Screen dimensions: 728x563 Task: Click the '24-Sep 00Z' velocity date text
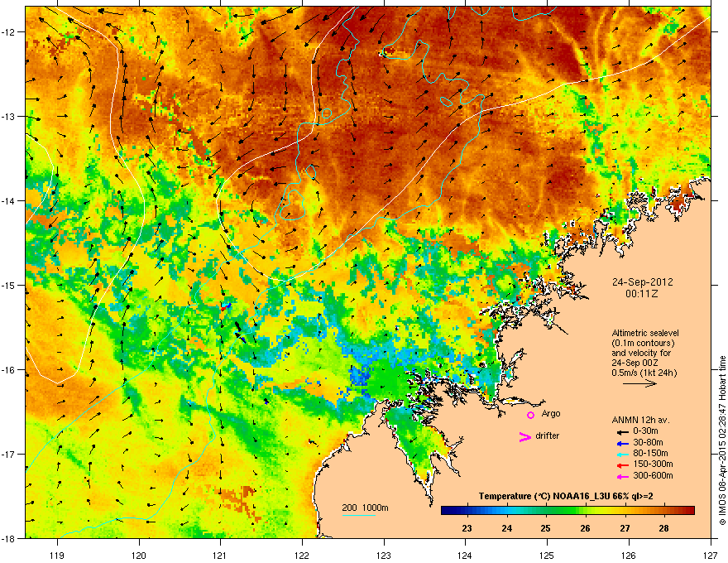pyautogui.click(x=635, y=363)
